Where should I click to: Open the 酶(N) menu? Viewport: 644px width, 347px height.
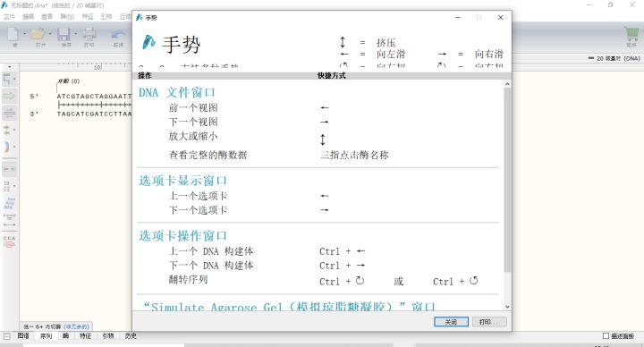(67, 16)
